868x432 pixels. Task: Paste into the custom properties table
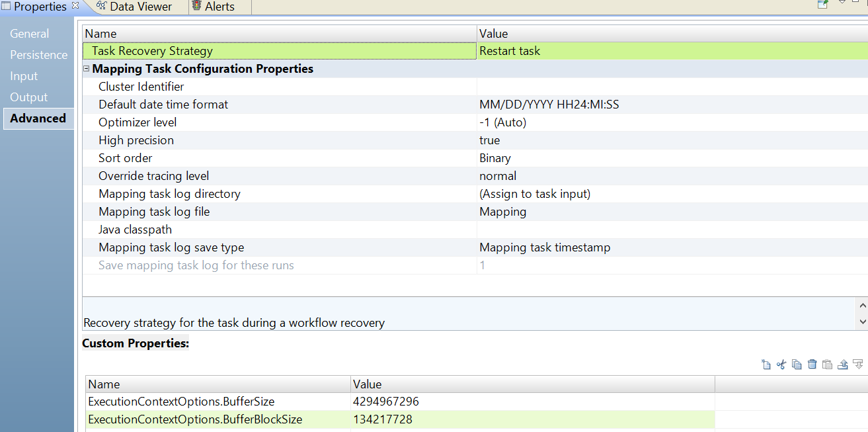(x=827, y=364)
